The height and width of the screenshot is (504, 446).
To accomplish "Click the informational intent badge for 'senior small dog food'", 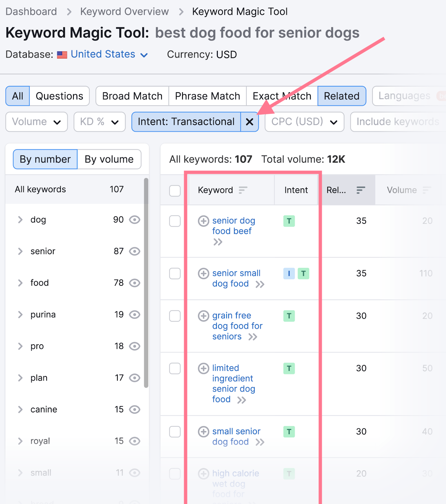I will point(289,273).
